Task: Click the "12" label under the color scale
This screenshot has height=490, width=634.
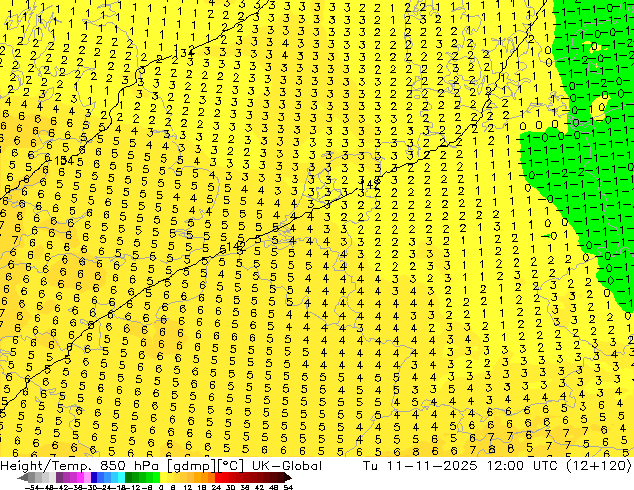Action: [187, 487]
